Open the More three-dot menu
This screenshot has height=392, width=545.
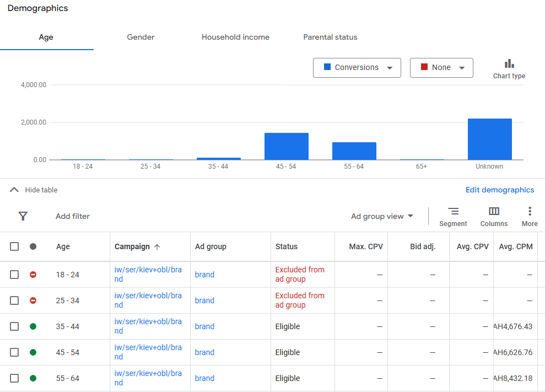[x=530, y=211]
